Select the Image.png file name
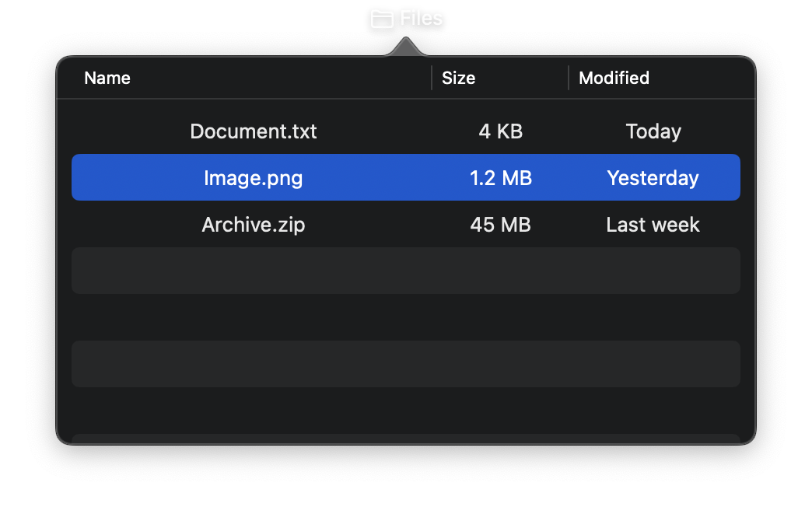 click(254, 178)
